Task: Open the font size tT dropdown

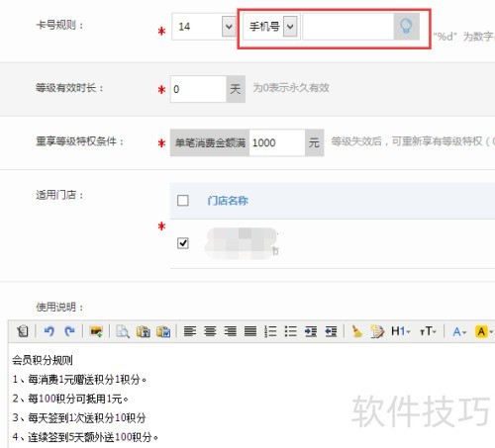Action: click(428, 331)
